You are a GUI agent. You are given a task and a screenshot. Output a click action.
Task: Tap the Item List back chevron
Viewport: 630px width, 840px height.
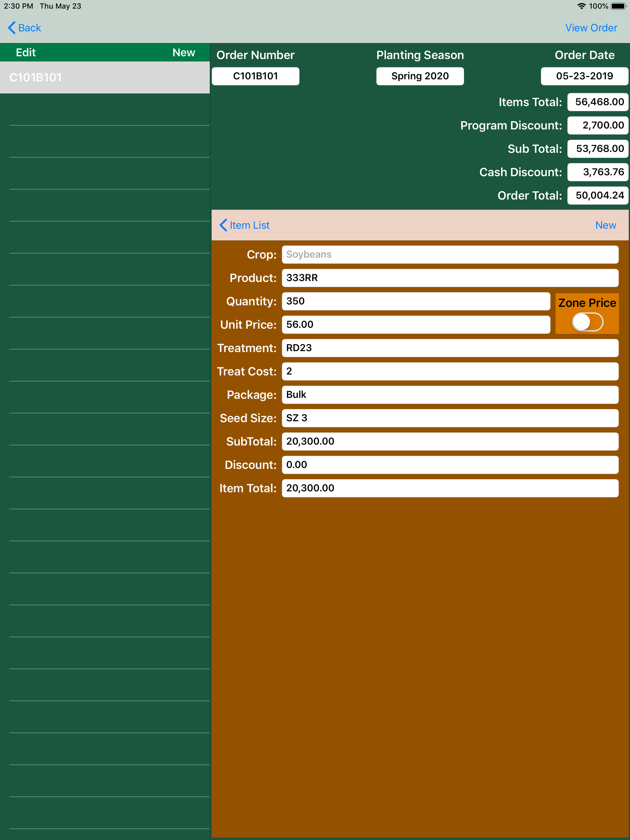pyautogui.click(x=223, y=225)
